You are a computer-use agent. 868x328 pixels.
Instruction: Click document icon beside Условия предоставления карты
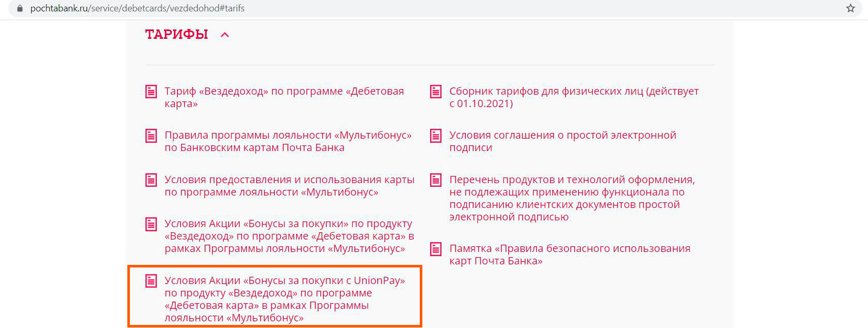[x=151, y=180]
